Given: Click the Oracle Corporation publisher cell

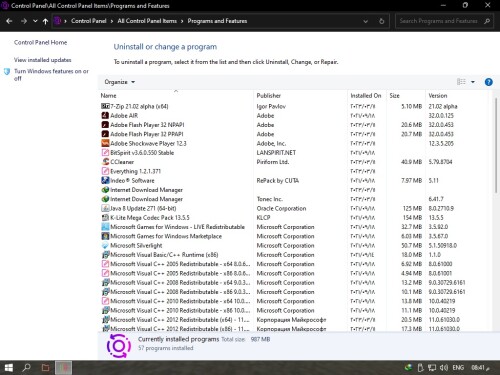Looking at the screenshot, I should pos(281,208).
